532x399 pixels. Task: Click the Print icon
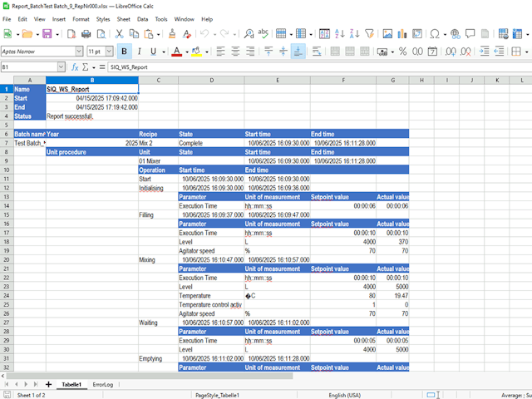pyautogui.click(x=86, y=33)
